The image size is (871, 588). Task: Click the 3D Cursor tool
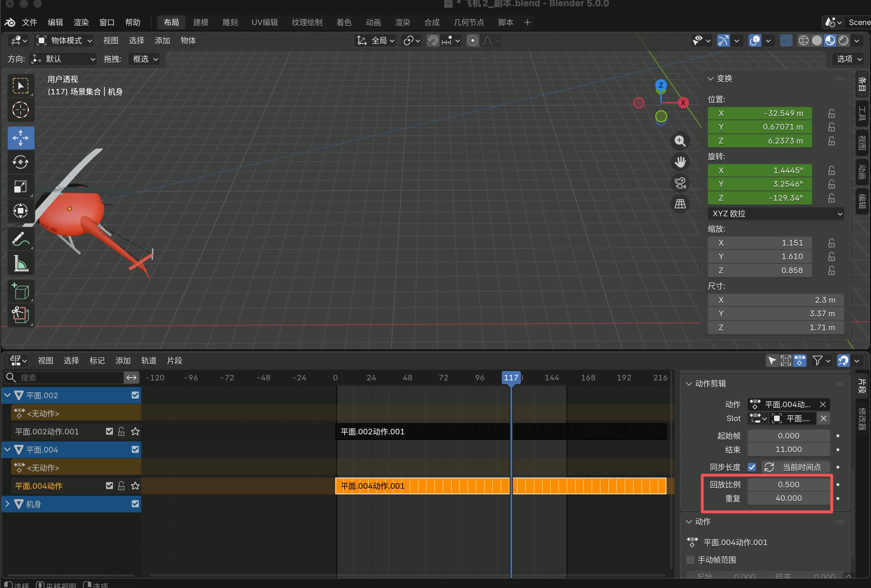click(x=21, y=110)
